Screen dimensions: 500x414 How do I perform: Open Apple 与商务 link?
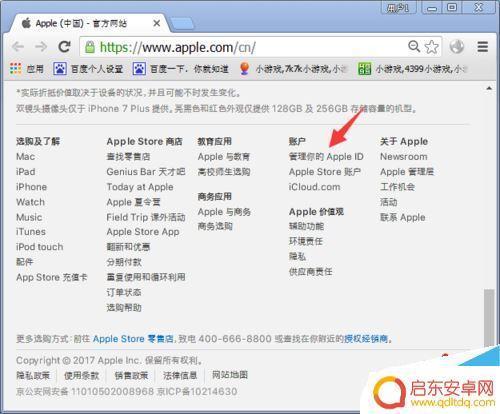coord(224,212)
